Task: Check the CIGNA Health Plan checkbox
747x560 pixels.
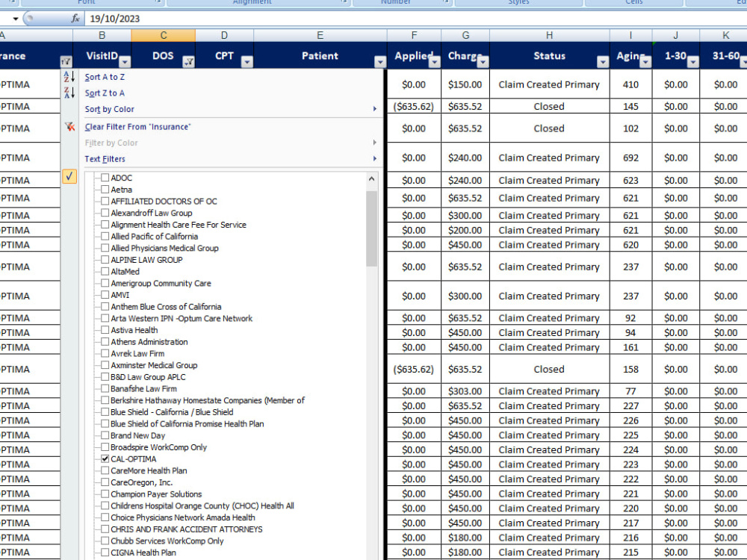Action: [105, 553]
